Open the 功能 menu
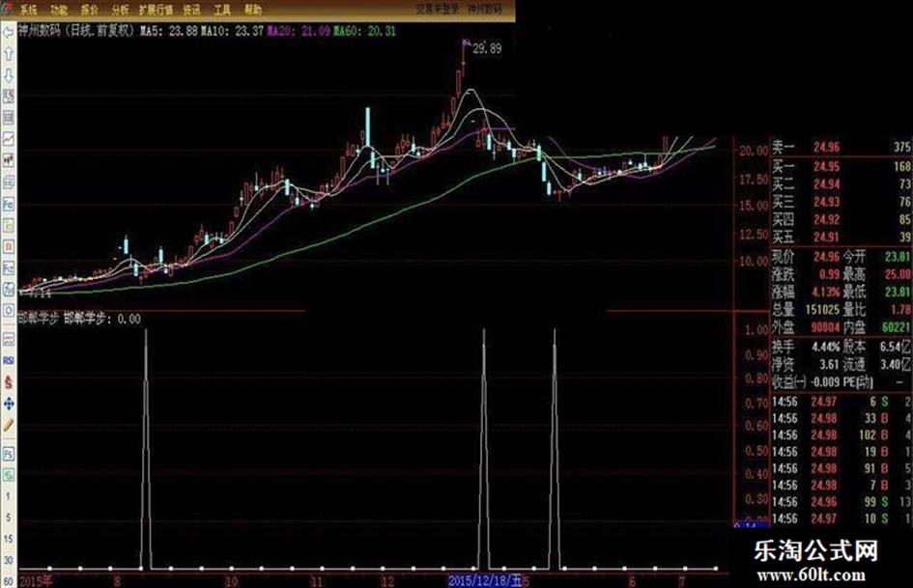The height and width of the screenshot is (588, 913). tap(59, 10)
